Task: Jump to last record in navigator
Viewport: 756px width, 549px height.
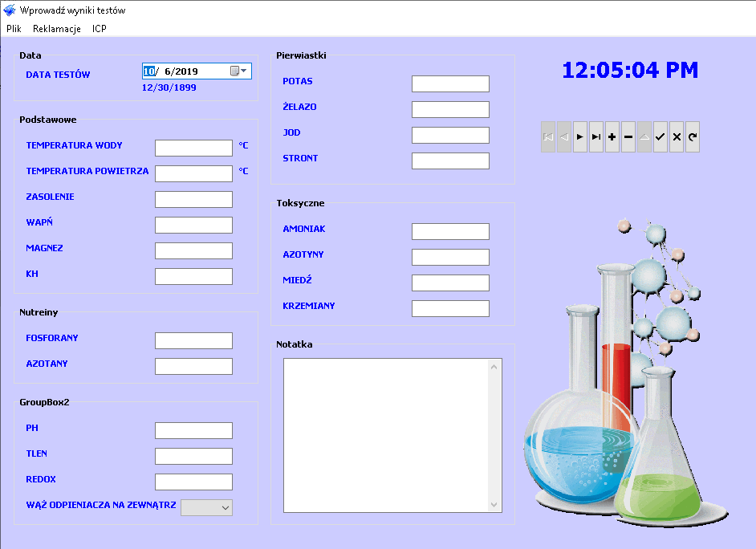Action: click(x=596, y=137)
